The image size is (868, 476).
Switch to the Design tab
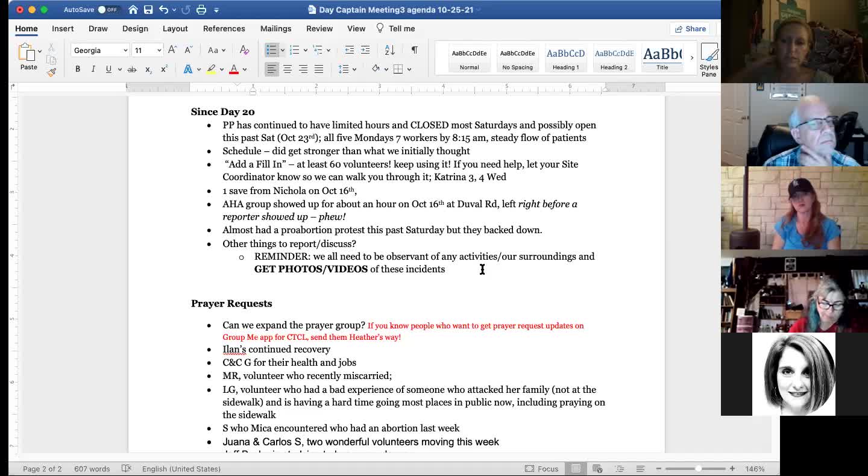(135, 28)
